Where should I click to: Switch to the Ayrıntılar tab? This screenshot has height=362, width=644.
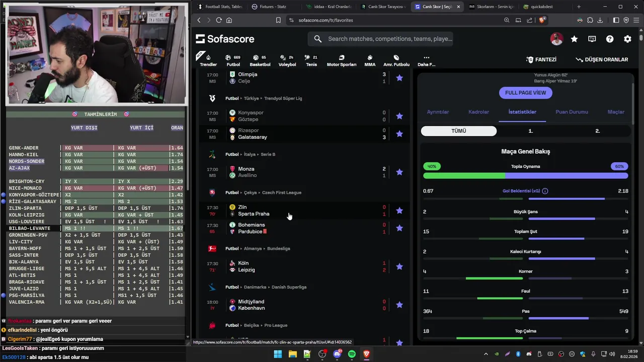coord(438,112)
